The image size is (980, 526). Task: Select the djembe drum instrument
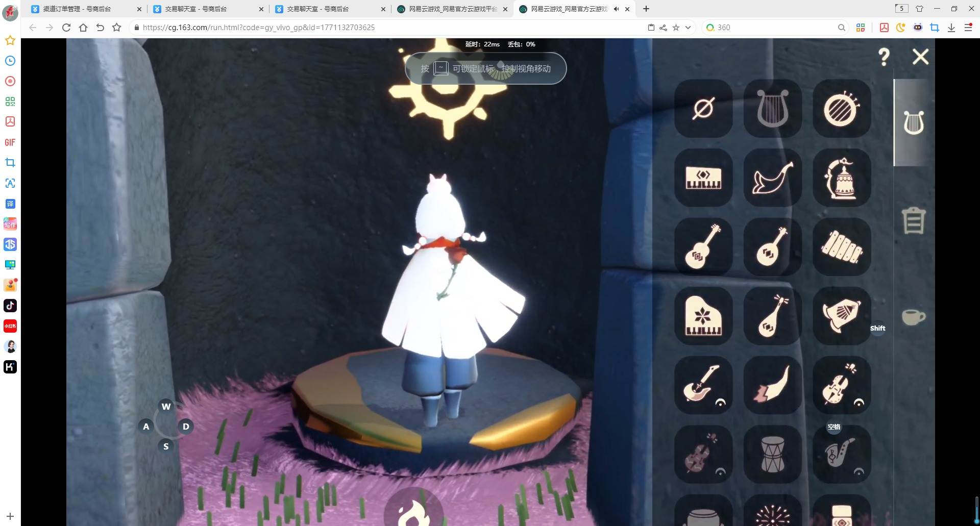pyautogui.click(x=773, y=454)
